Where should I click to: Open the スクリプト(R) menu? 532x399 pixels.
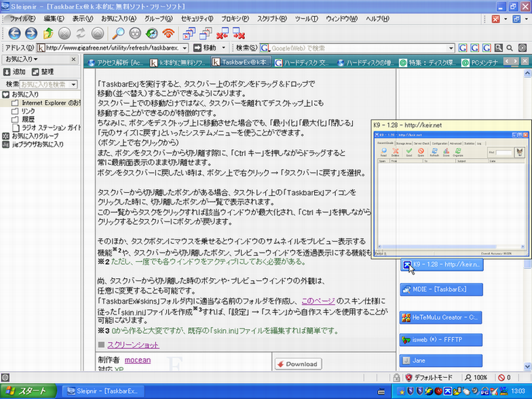(271, 19)
